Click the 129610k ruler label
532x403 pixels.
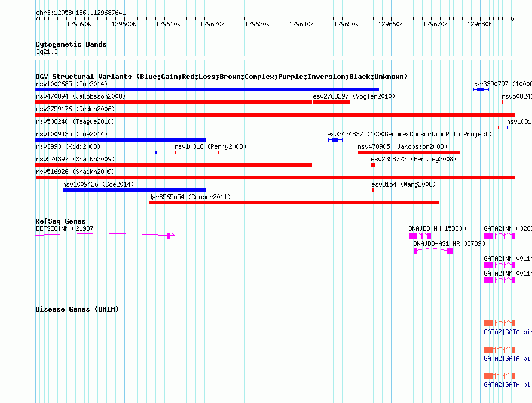(x=168, y=24)
